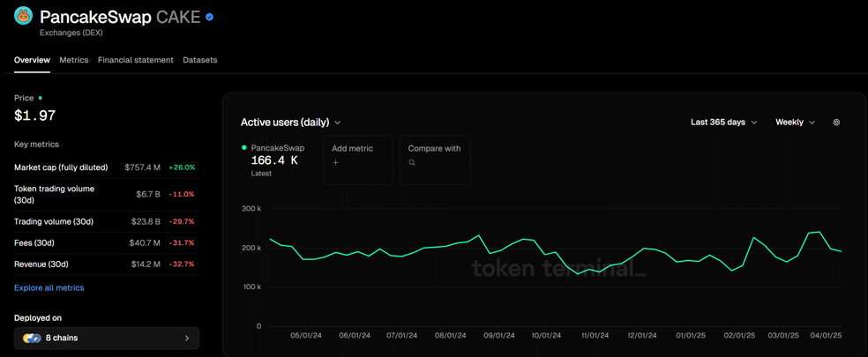The width and height of the screenshot is (868, 357).
Task: Open the Active users (daily) metric dropdown
Action: click(x=290, y=123)
